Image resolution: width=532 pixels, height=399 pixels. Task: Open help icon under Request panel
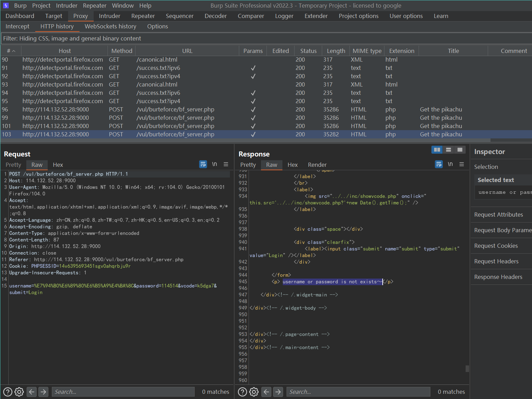point(8,392)
